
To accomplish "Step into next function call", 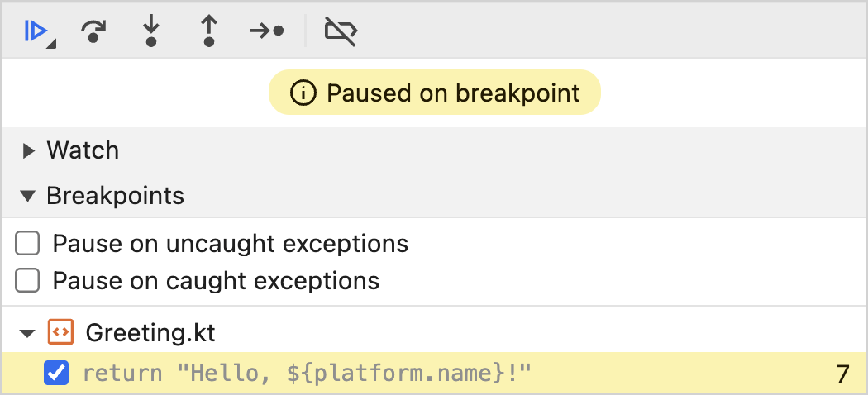I will (x=150, y=31).
